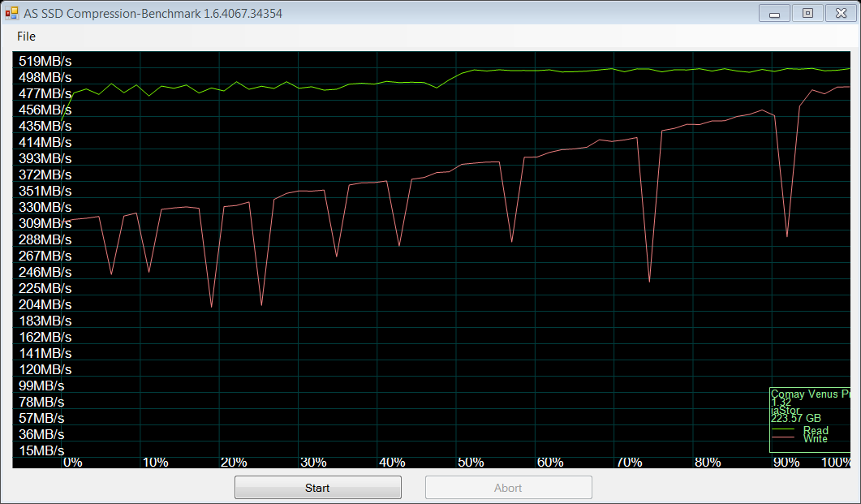Viewport: 861px width, 504px height.
Task: Open the File menu
Action: [x=26, y=37]
